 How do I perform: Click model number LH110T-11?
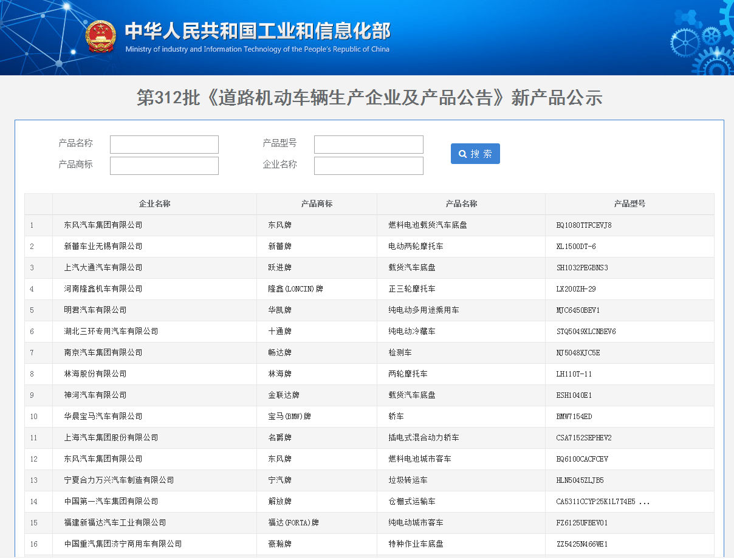(x=574, y=374)
